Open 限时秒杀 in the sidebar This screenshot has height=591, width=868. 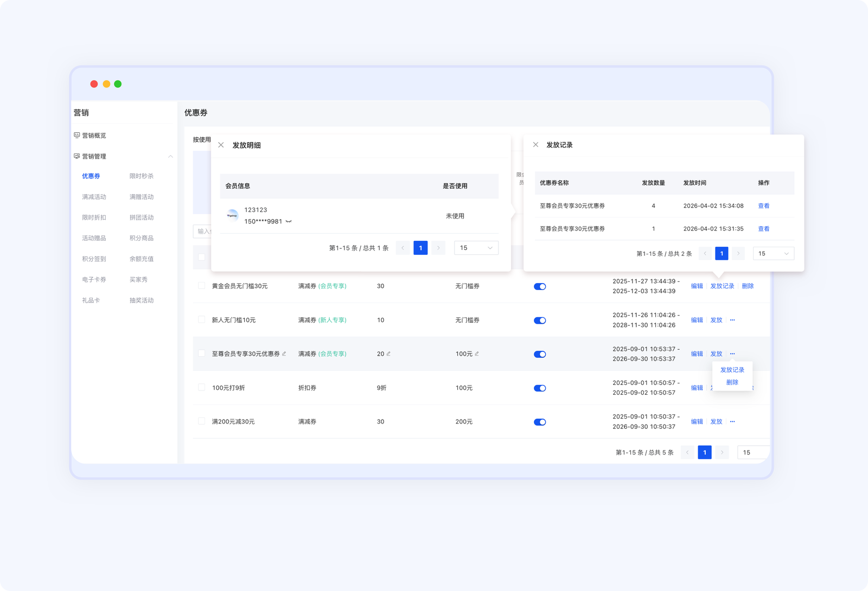pos(141,176)
